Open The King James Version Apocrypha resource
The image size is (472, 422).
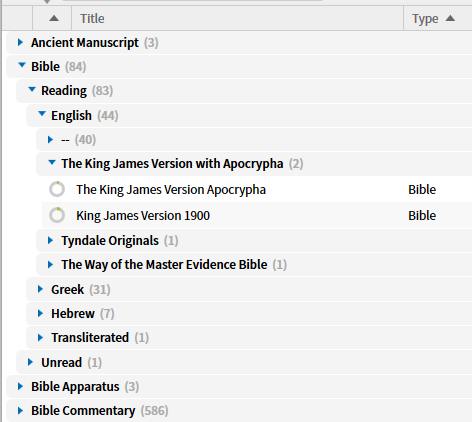click(x=171, y=190)
